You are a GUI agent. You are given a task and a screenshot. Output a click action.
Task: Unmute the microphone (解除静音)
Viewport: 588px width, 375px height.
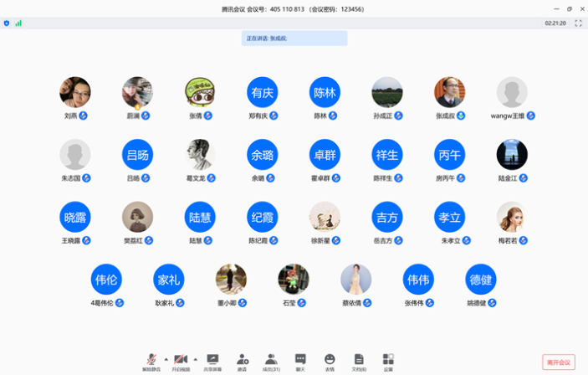tap(151, 359)
